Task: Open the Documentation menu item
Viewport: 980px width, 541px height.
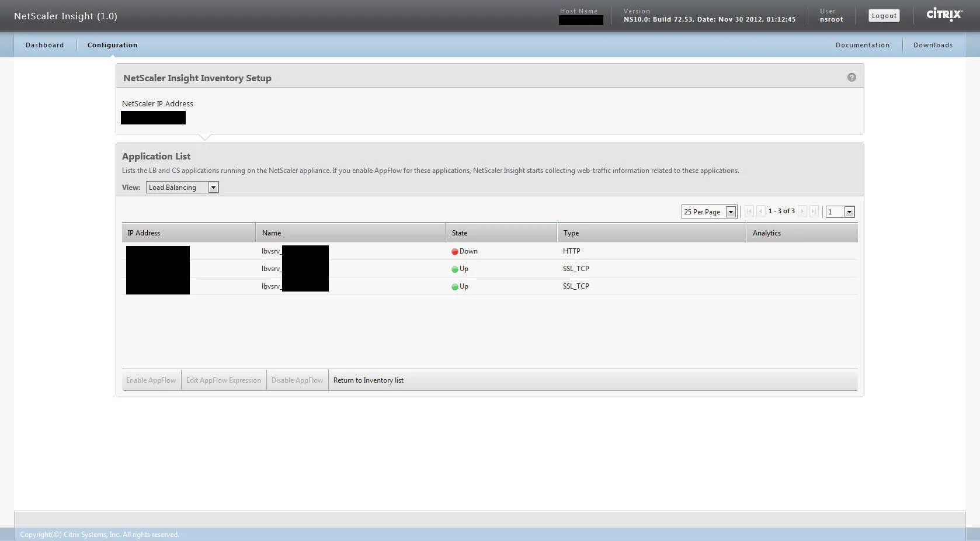Action: [863, 45]
